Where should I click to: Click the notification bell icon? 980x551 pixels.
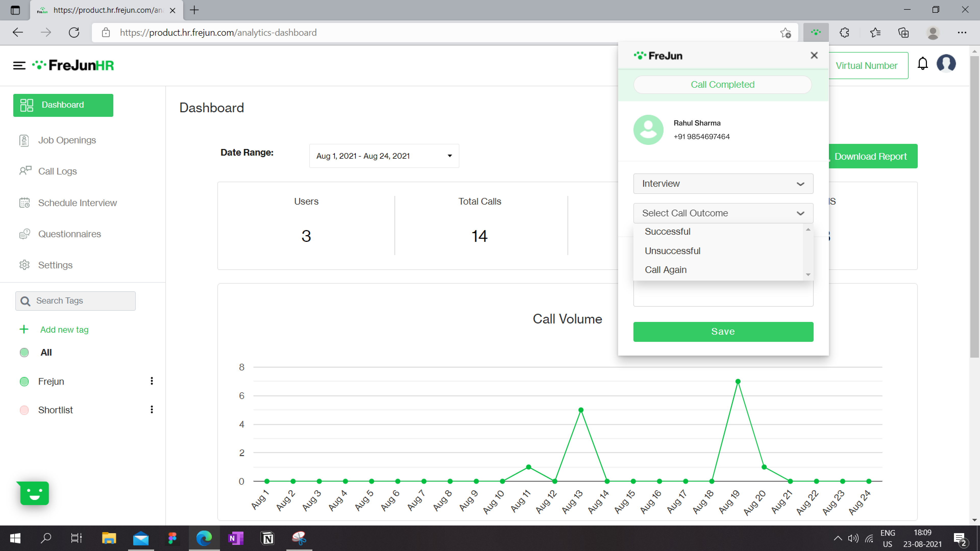click(x=923, y=64)
